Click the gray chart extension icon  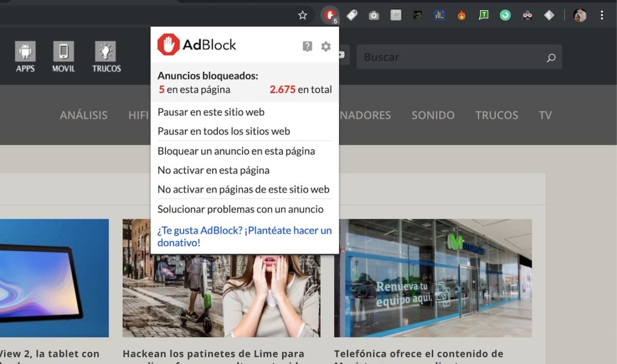(x=396, y=15)
